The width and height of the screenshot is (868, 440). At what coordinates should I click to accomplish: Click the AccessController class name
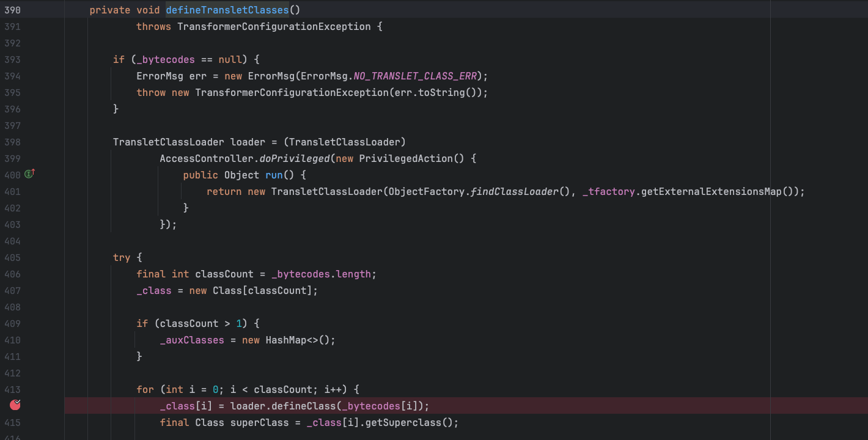(207, 158)
